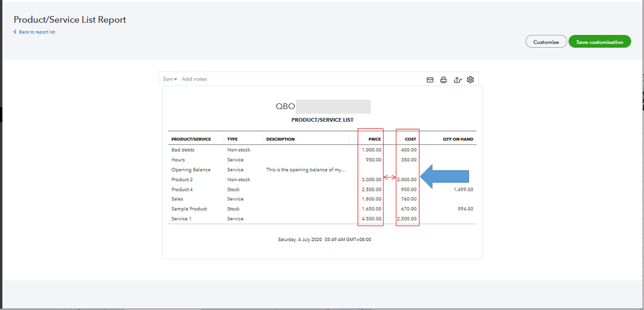This screenshot has height=310, width=644.
Task: Click the PRODUCT/SERVICE LIST report title
Action: (x=322, y=120)
